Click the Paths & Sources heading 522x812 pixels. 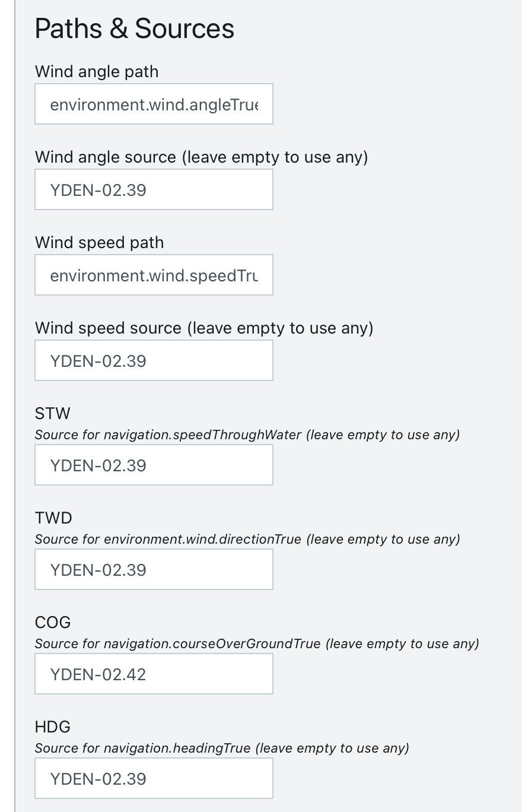pos(135,28)
